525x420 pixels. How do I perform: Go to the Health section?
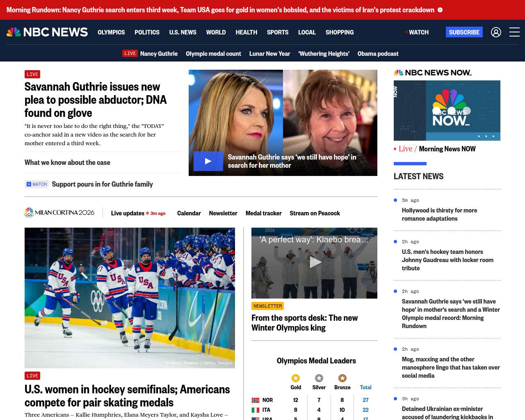(x=246, y=32)
